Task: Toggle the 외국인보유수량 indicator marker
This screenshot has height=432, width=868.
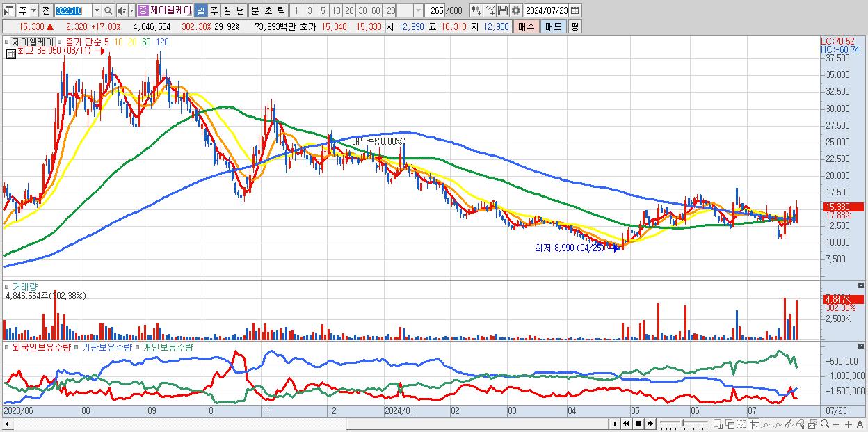Action: tap(8, 347)
